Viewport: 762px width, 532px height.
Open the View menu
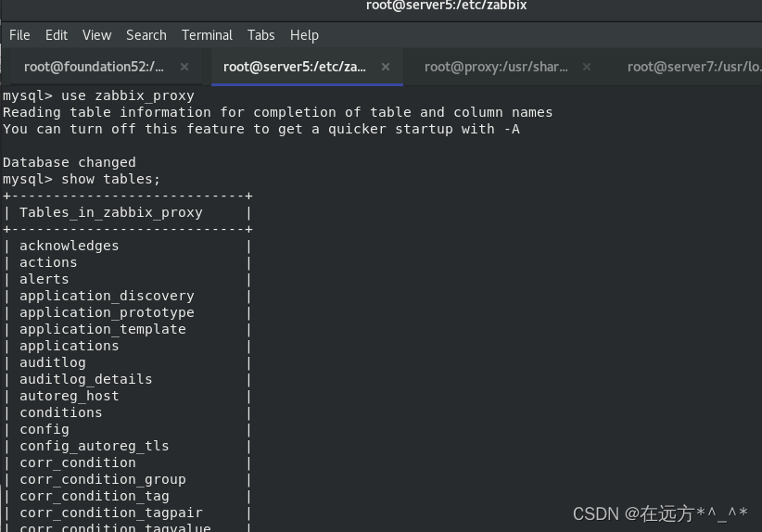click(96, 35)
